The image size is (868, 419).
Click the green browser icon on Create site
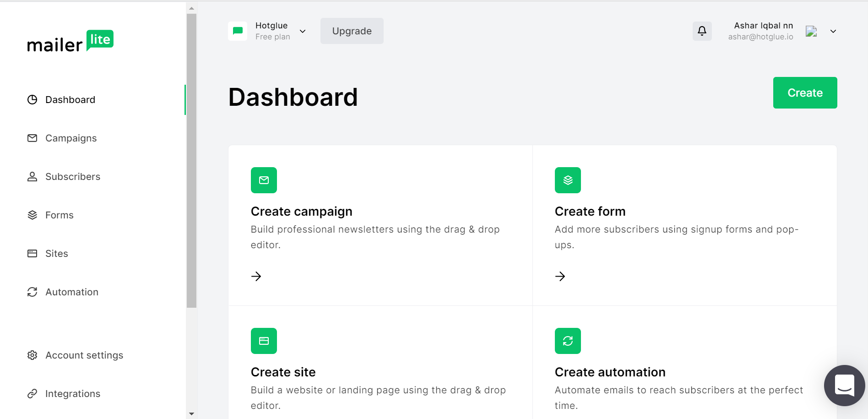tap(264, 341)
